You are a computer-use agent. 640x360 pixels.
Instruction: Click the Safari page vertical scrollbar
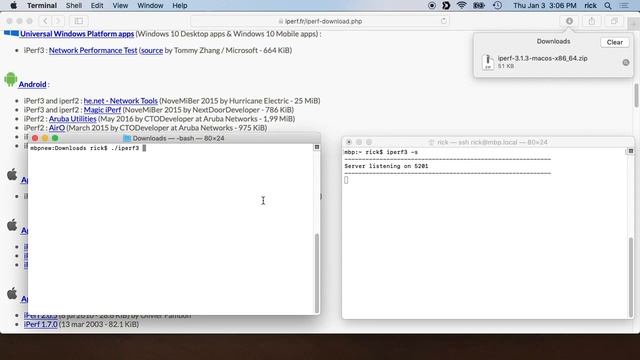click(636, 96)
